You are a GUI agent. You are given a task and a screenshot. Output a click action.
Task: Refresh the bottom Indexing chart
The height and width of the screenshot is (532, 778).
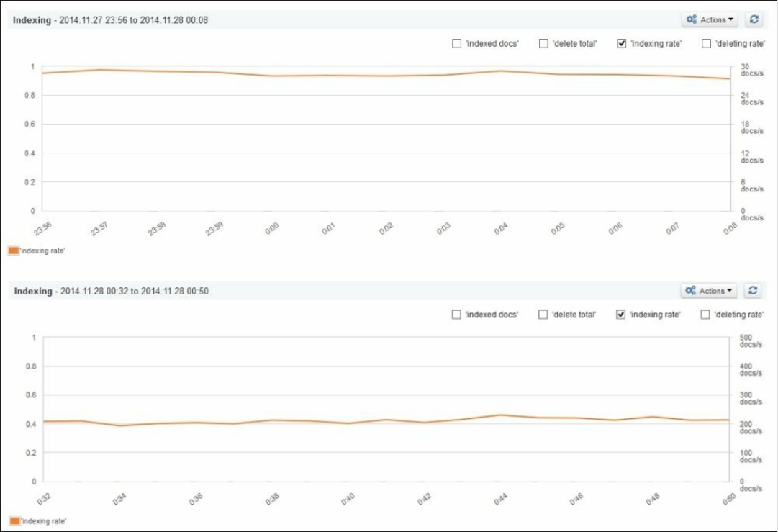(753, 290)
